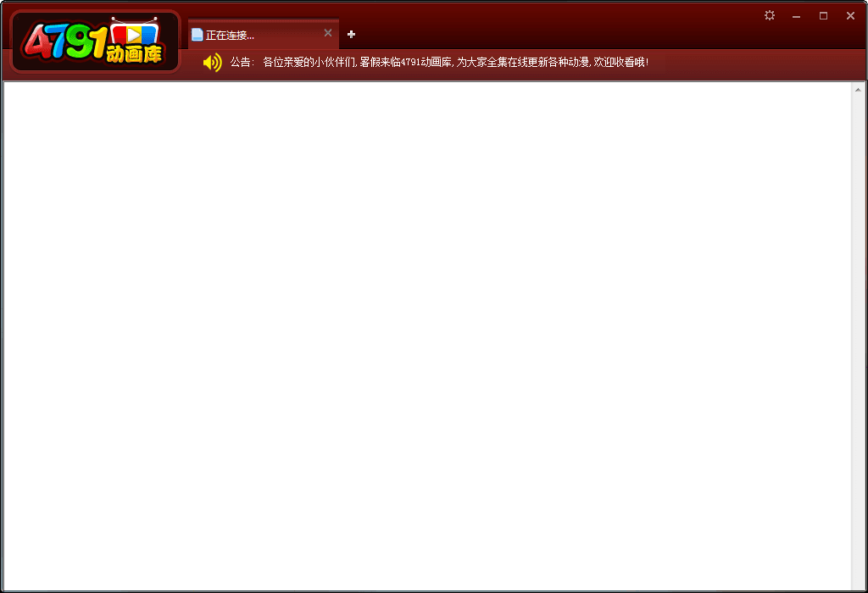Open the settings gear menu
Image resolution: width=868 pixels, height=593 pixels.
770,15
